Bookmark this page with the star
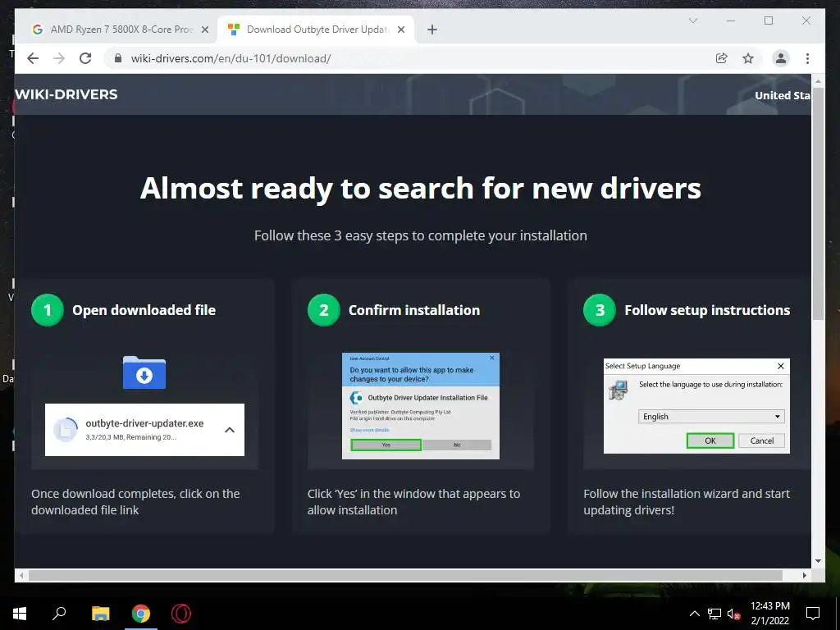This screenshot has width=840, height=630. 748,58
